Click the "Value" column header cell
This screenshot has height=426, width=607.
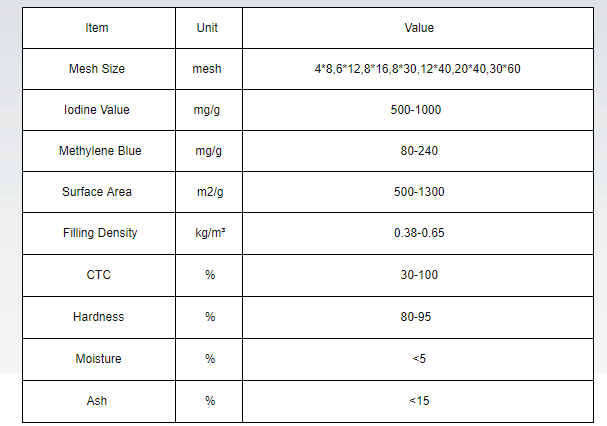(417, 28)
